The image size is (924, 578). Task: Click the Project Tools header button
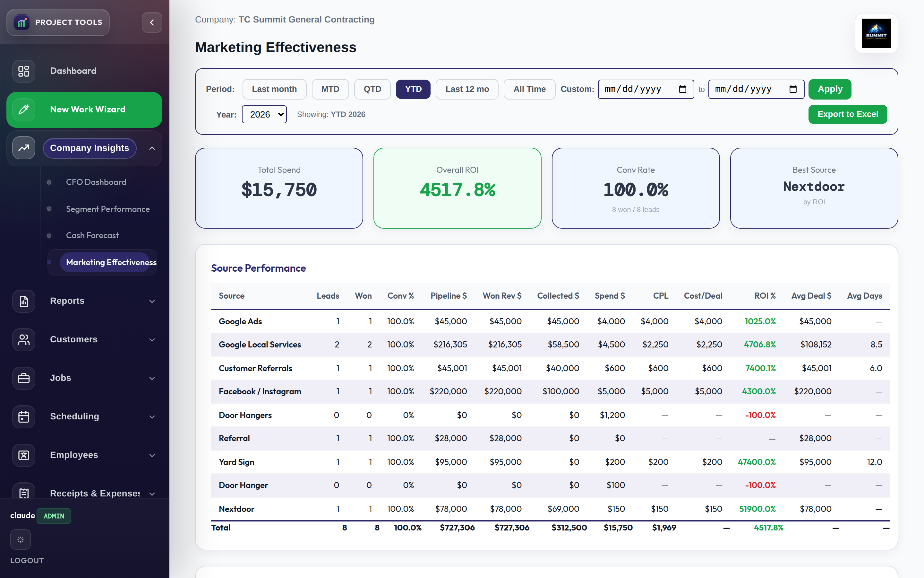pos(58,22)
